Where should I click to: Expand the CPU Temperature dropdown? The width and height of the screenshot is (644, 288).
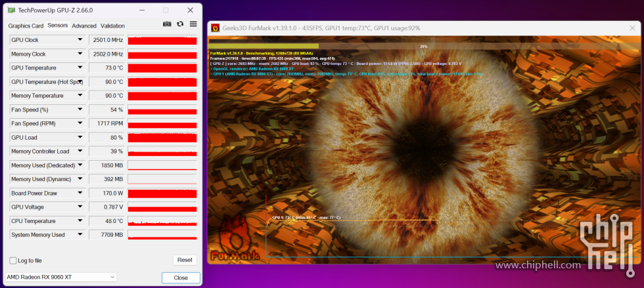[80, 222]
